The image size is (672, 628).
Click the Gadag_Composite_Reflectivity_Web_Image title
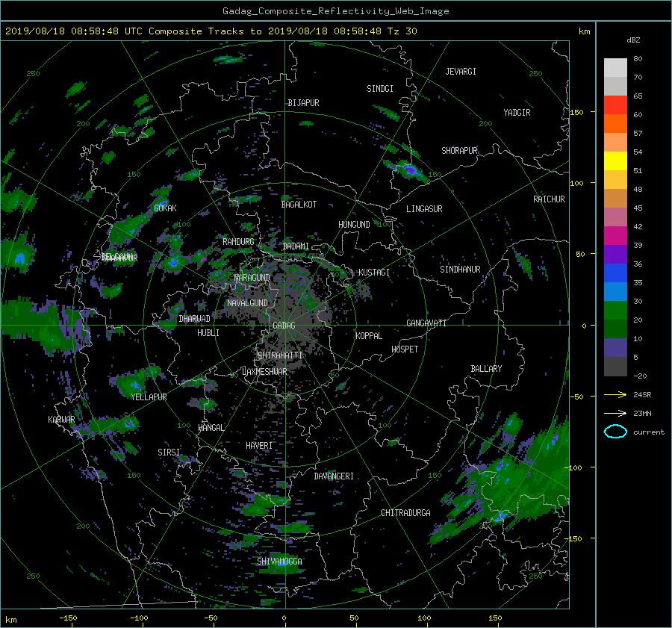pyautogui.click(x=335, y=11)
